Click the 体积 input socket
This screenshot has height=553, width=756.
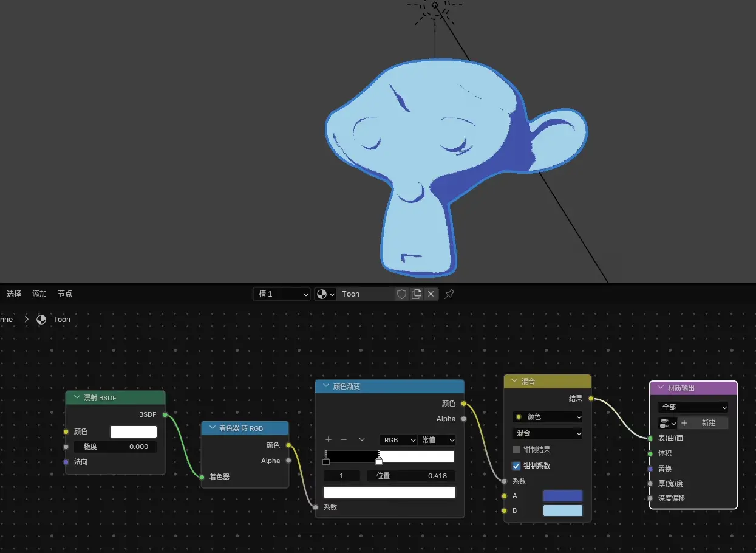click(650, 453)
